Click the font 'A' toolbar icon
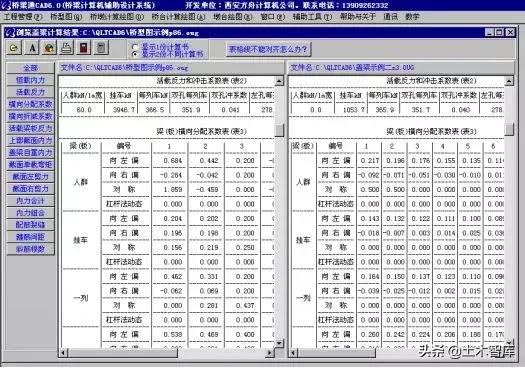This screenshot has height=368, width=525. (32, 48)
